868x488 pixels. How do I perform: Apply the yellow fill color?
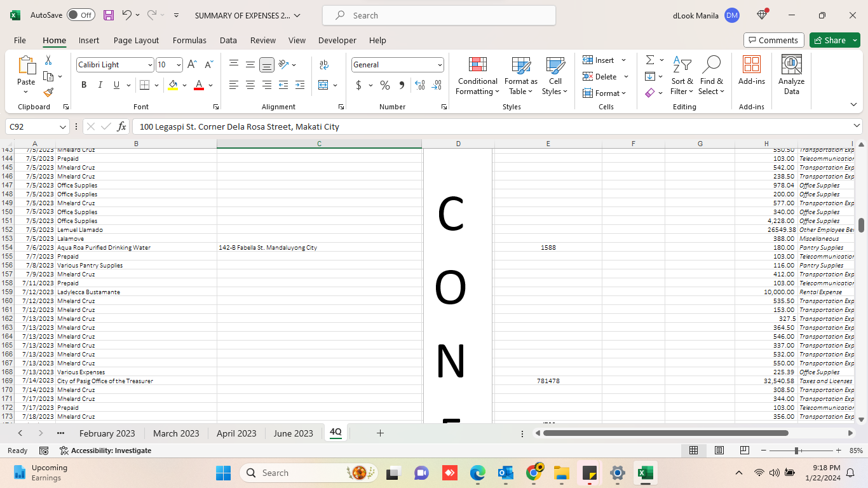click(x=173, y=85)
